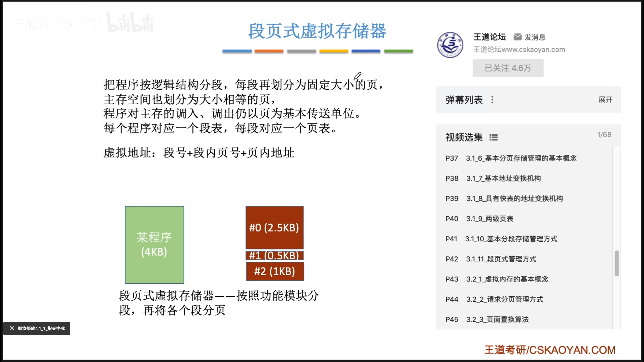Open the 王道论坛 channel name link
This screenshot has width=644, height=362.
(x=489, y=37)
